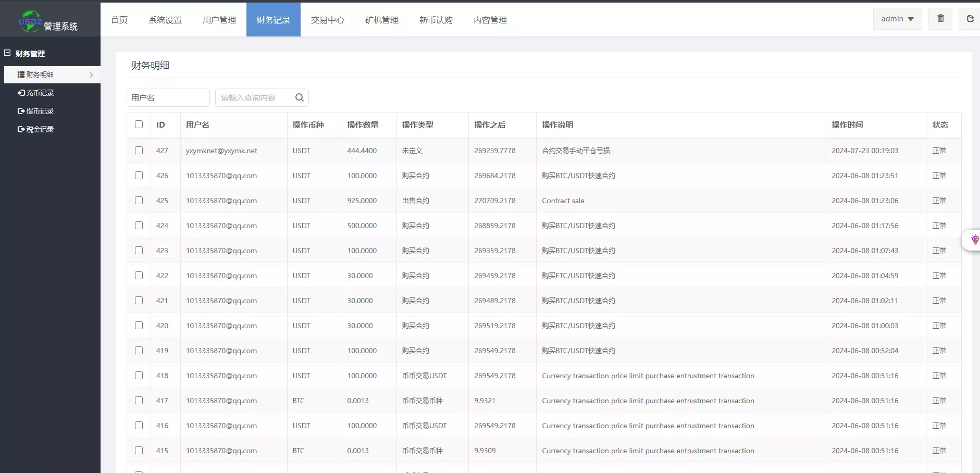Open the admin user dropdown
This screenshot has height=473, width=980.
(x=897, y=19)
